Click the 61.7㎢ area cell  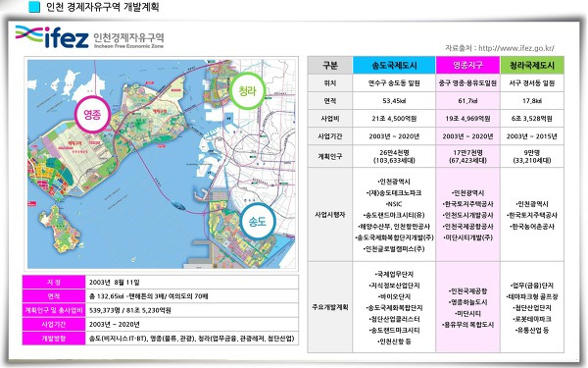(x=467, y=101)
